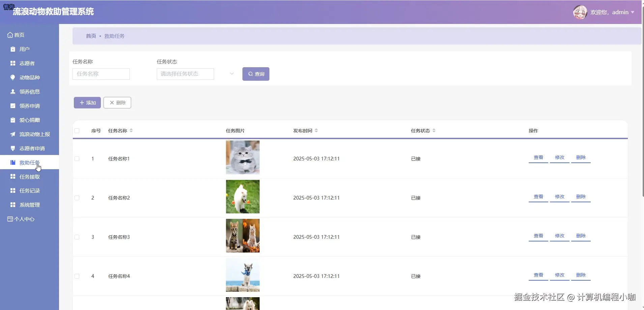The width and height of the screenshot is (644, 310).
Task: Click 删除 in the 任务名称2 row
Action: click(581, 197)
